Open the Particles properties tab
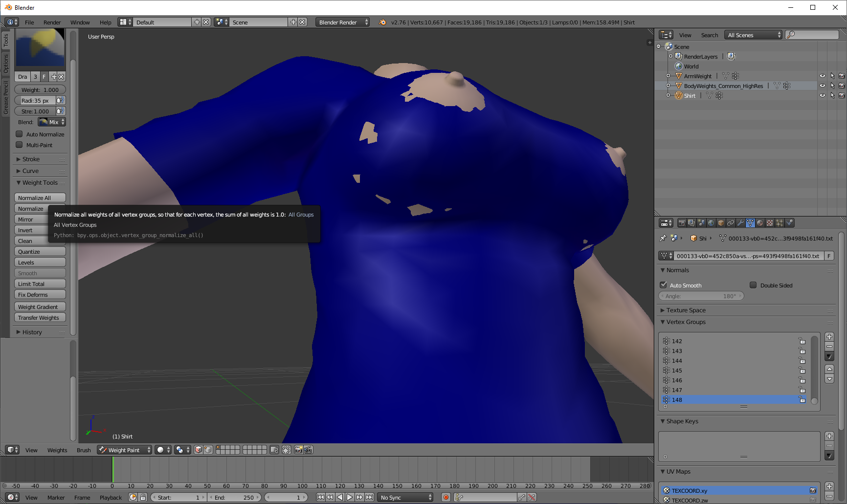 pyautogui.click(x=780, y=223)
